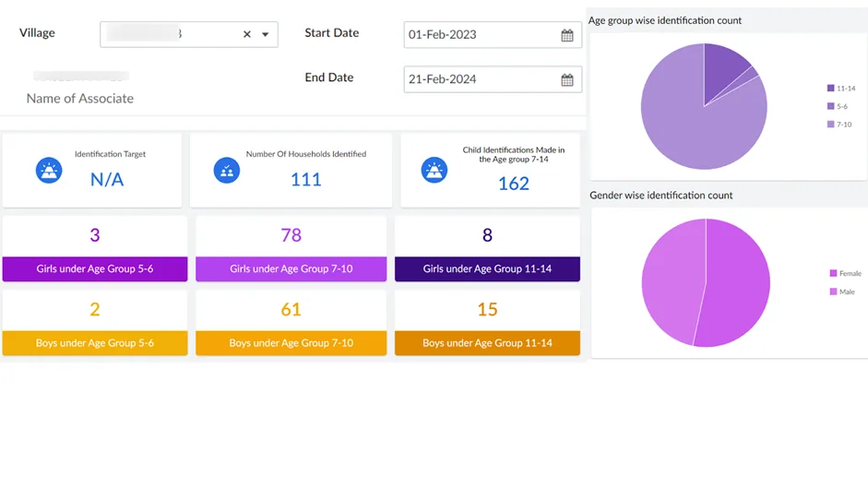Click the Identification Target icon
This screenshot has height=488, width=868.
coord(49,170)
